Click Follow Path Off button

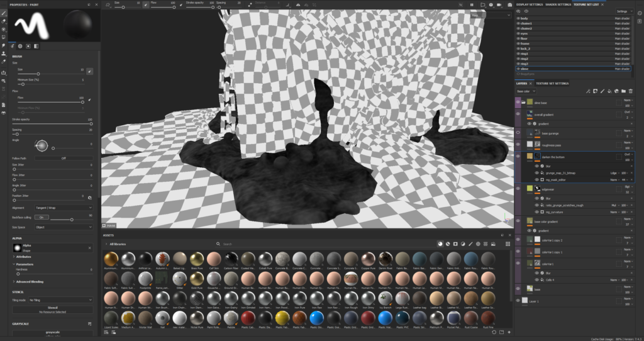coord(64,158)
